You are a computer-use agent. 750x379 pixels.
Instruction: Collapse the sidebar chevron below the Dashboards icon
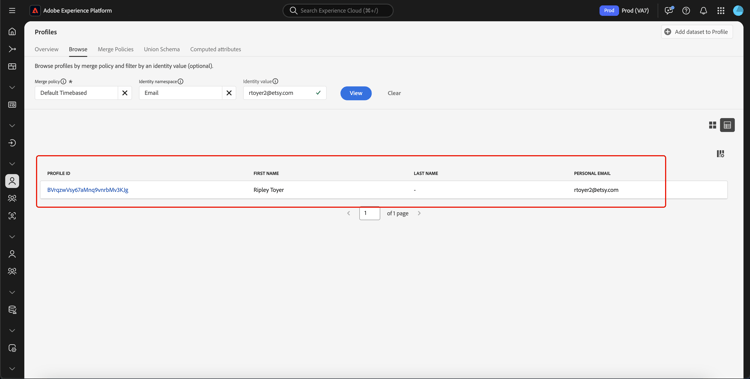coord(12,88)
